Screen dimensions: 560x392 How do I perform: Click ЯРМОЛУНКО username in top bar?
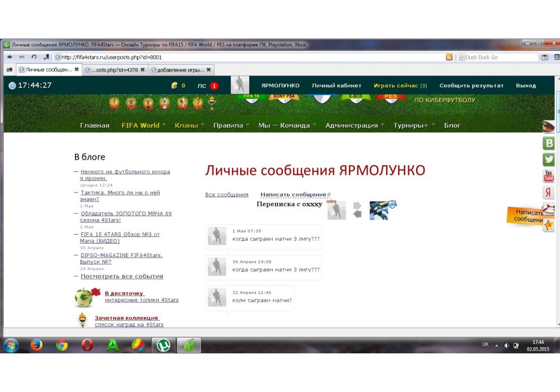click(x=281, y=86)
